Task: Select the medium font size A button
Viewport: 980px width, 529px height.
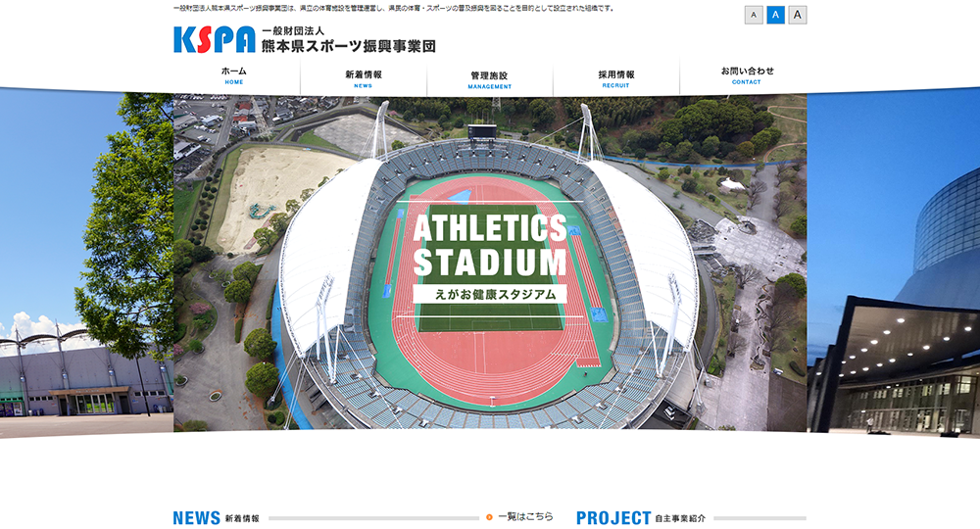Action: [x=775, y=15]
